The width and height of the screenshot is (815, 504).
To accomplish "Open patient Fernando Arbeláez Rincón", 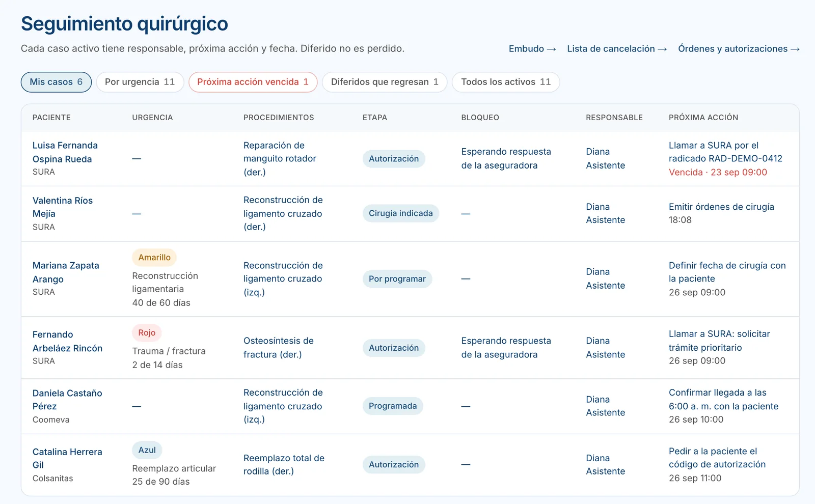I will [67, 342].
